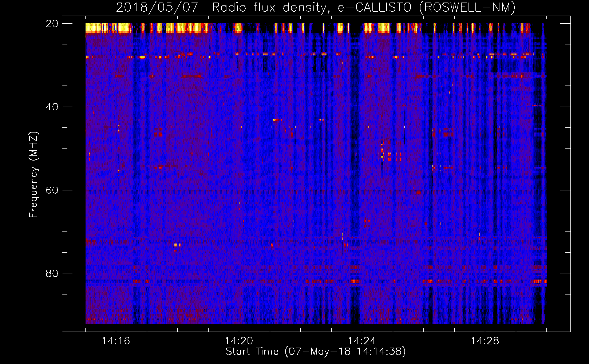Click the 60 MHz frequency tick label
This screenshot has height=364, width=589.
click(52, 190)
